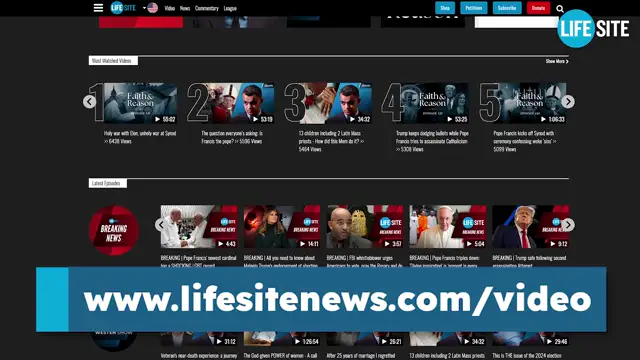Screen dimensions: 640x360
Task: Play the 29:46 video thumbnail
Action: coord(530,339)
